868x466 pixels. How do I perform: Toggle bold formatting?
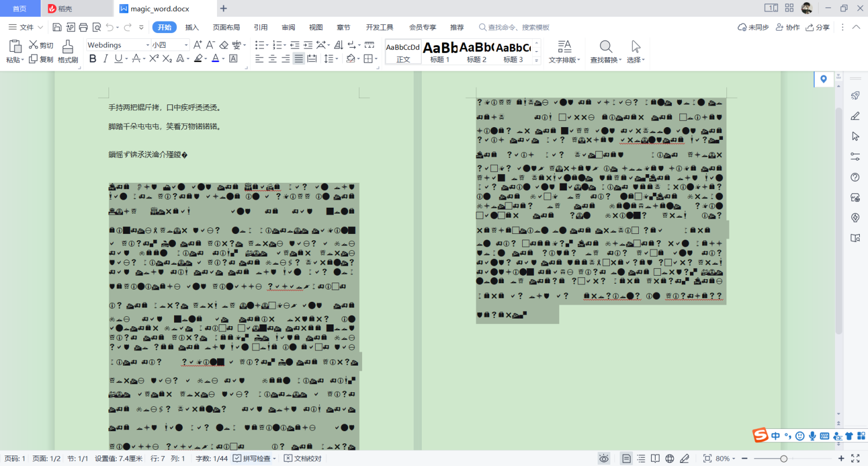coord(93,58)
